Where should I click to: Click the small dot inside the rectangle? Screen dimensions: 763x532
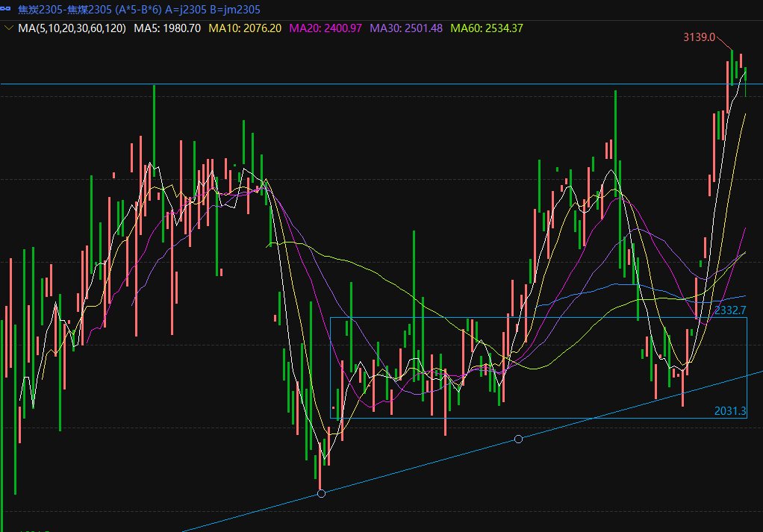(333, 408)
